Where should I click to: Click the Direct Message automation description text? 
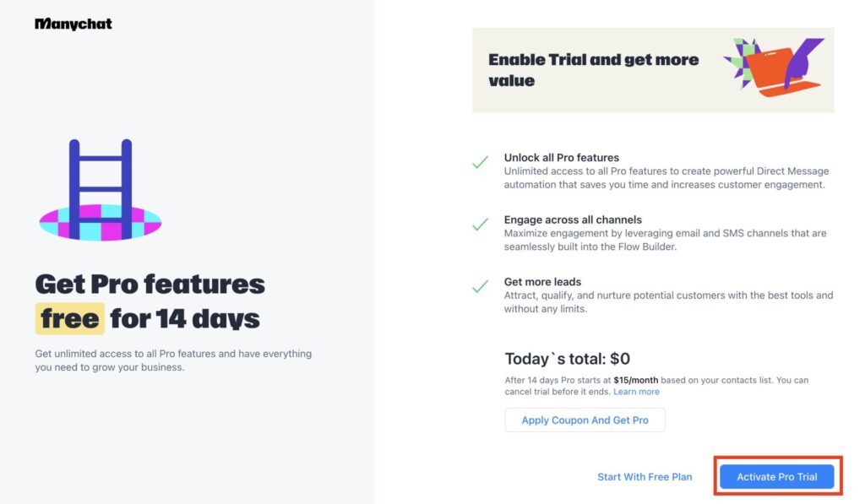pyautogui.click(x=666, y=178)
